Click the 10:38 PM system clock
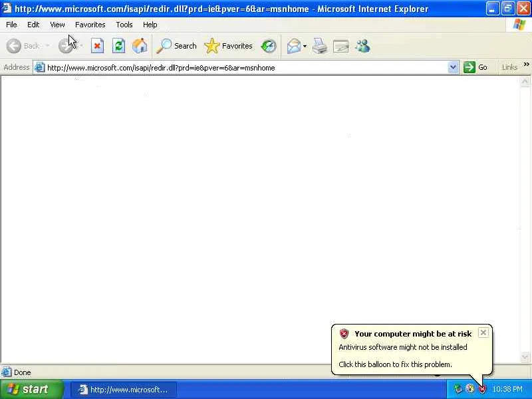The width and height of the screenshot is (532, 399). point(507,389)
